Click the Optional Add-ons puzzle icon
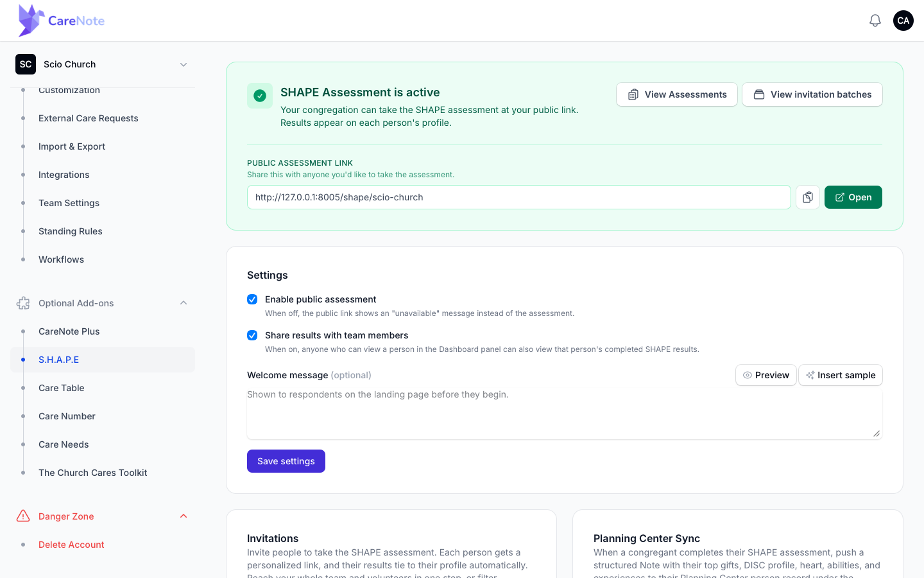The width and height of the screenshot is (924, 578). 23,303
